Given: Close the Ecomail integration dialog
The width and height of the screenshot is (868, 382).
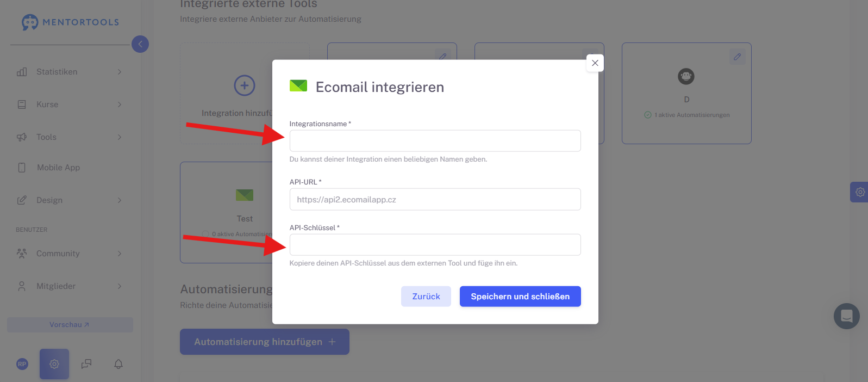Looking at the screenshot, I should 595,63.
